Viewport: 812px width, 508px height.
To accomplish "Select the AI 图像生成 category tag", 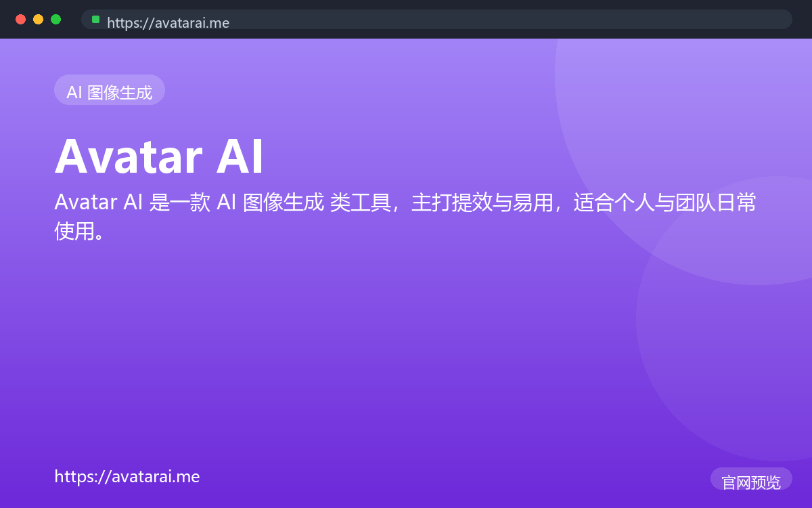I will (x=110, y=90).
